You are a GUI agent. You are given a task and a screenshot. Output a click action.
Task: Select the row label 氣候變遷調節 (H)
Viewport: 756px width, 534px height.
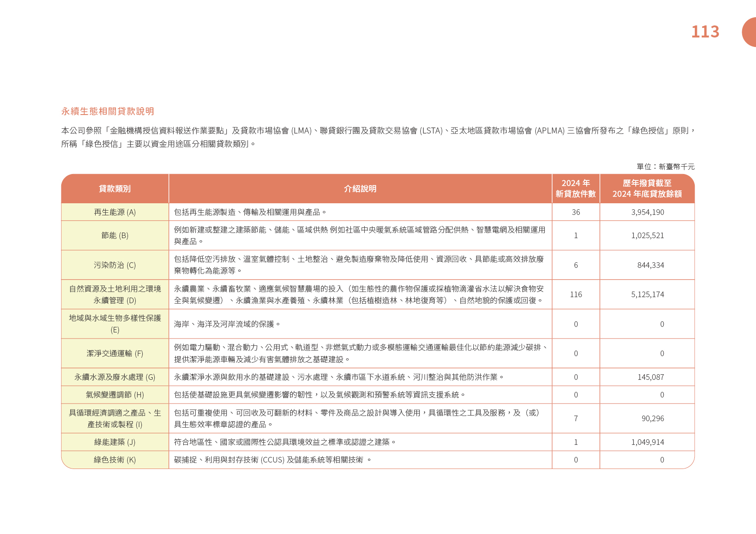(x=115, y=395)
